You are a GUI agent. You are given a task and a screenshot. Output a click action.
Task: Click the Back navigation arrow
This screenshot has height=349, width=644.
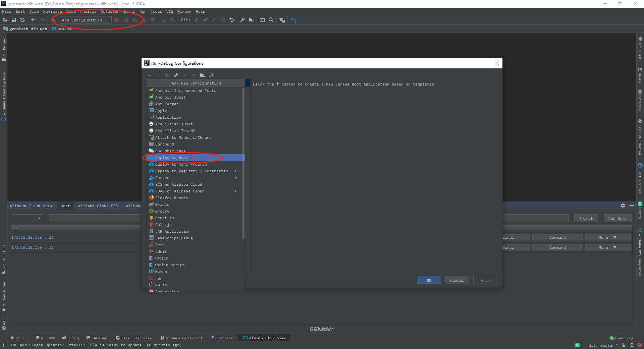[x=33, y=20]
